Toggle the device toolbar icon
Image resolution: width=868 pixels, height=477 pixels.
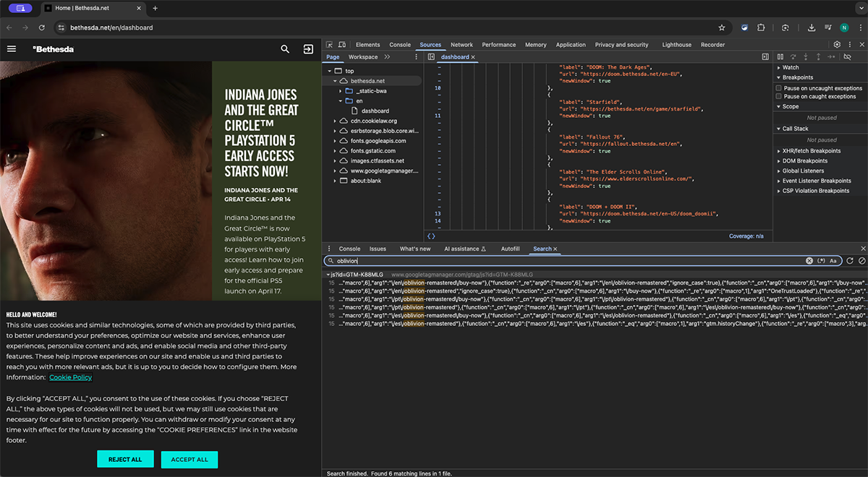pos(342,45)
